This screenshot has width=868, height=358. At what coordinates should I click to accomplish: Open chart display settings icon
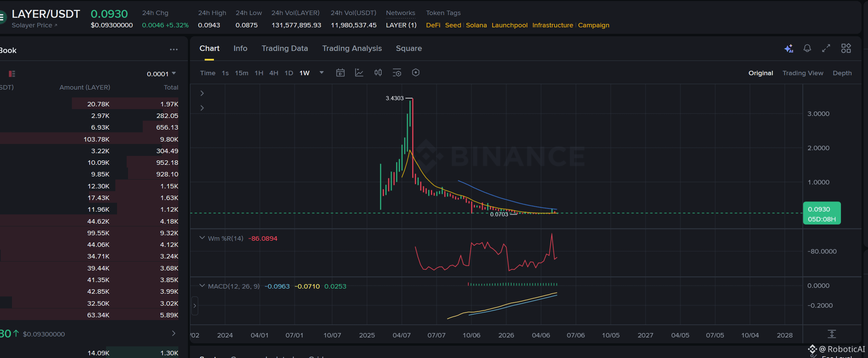tap(397, 72)
